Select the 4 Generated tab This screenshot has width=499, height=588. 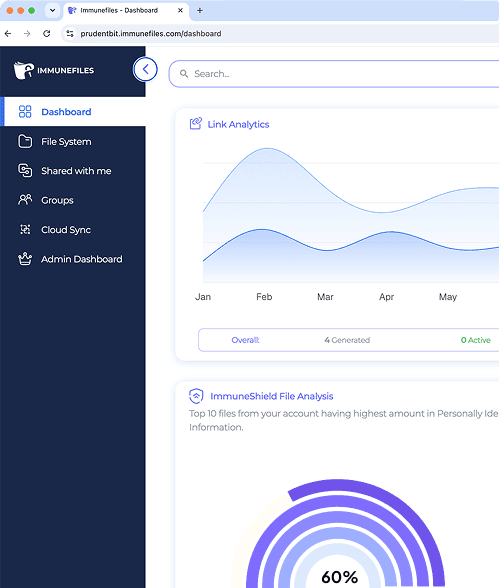[x=347, y=340]
